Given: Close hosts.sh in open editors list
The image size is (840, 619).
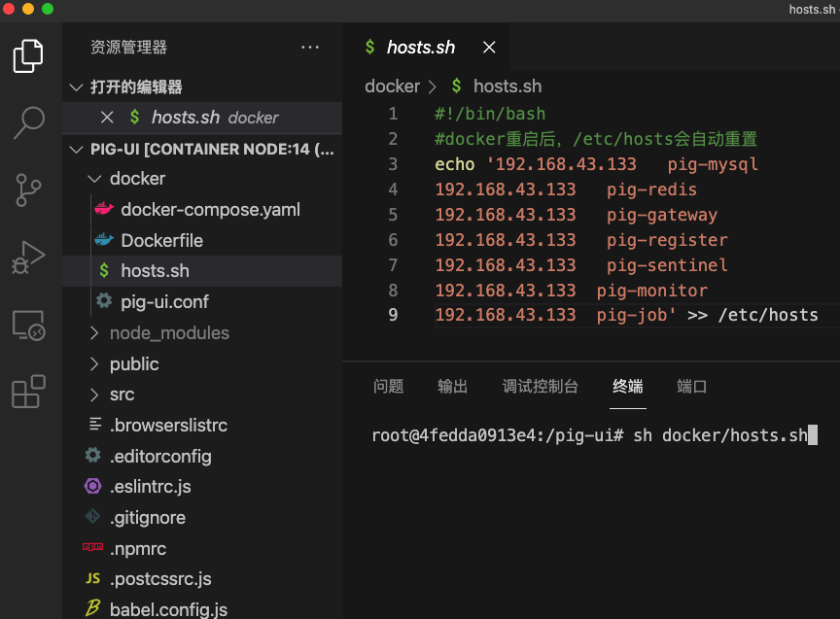Looking at the screenshot, I should pos(107,118).
